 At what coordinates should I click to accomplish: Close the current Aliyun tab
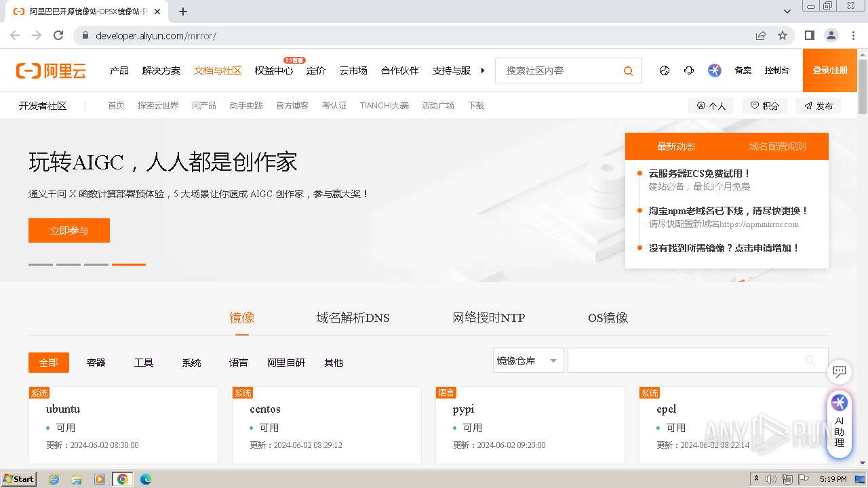pos(157,12)
